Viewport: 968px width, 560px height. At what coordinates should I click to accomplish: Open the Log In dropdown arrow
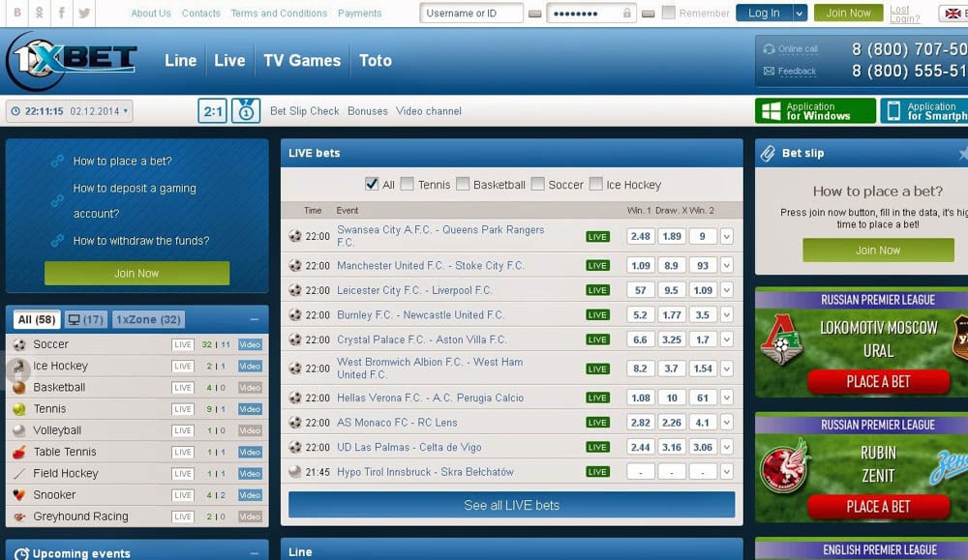800,13
